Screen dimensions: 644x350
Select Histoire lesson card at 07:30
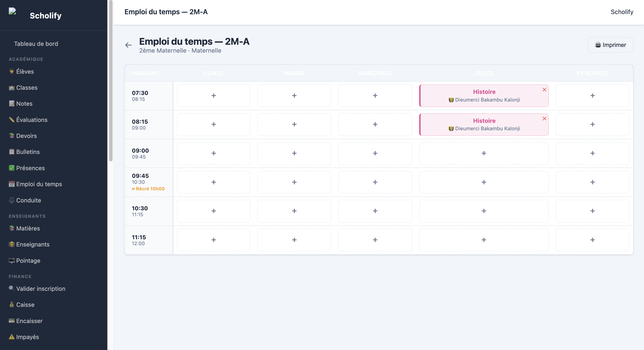pos(484,96)
